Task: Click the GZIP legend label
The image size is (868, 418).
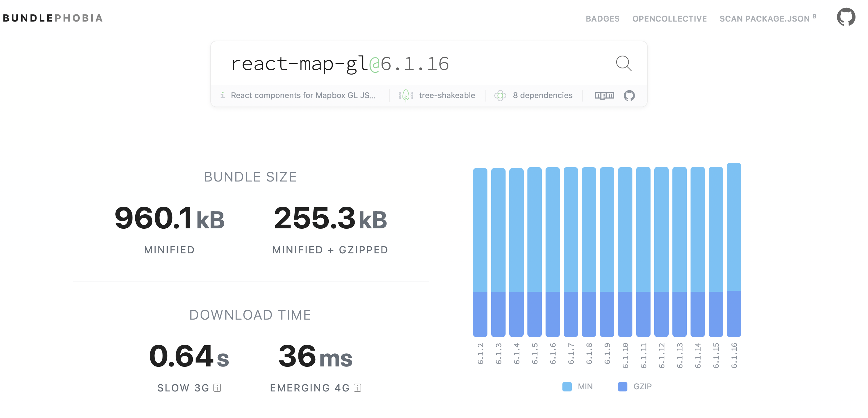Action: pos(643,387)
